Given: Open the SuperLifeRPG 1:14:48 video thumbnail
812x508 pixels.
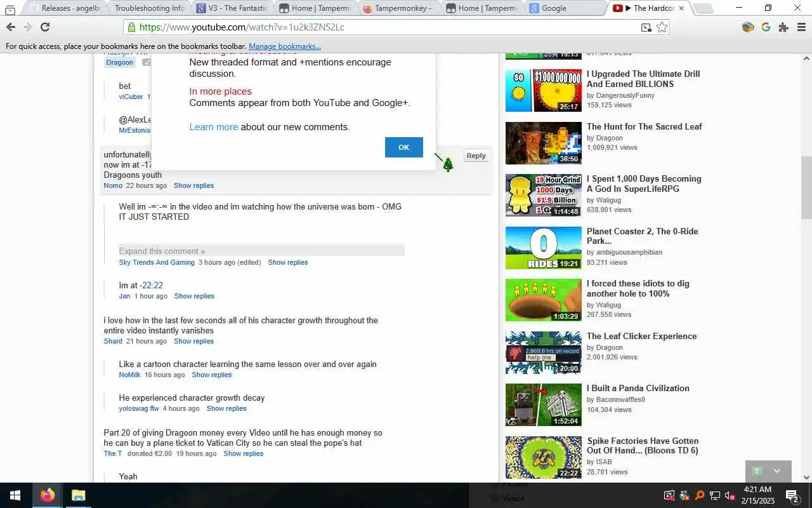Looking at the screenshot, I should click(x=544, y=196).
